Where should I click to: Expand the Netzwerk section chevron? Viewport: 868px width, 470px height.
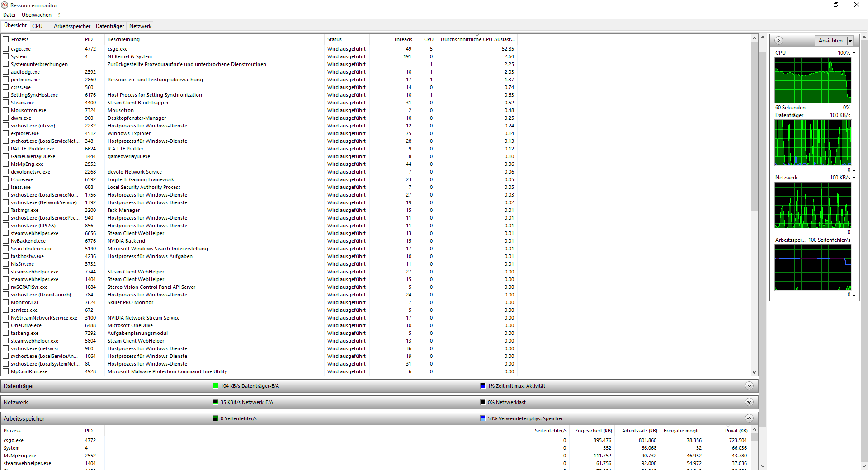[x=749, y=402]
